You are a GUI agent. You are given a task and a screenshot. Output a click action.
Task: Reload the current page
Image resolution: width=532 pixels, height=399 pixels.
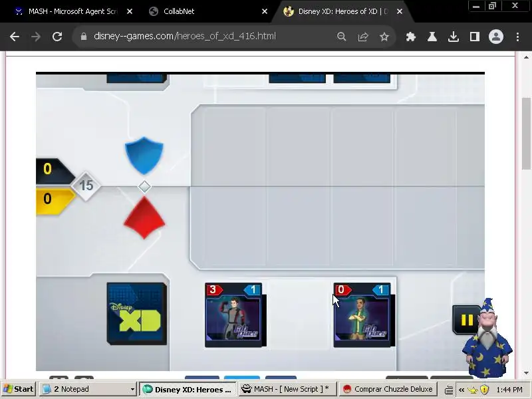click(57, 37)
